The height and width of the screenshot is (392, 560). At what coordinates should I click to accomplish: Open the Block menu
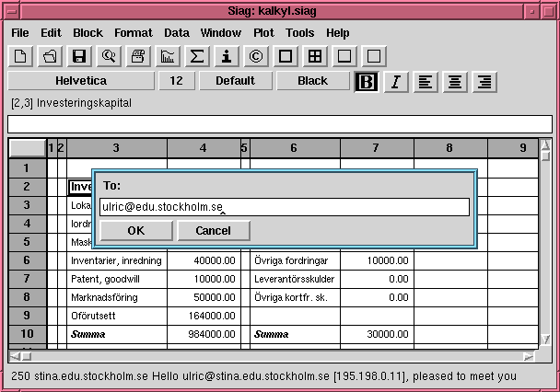point(87,33)
